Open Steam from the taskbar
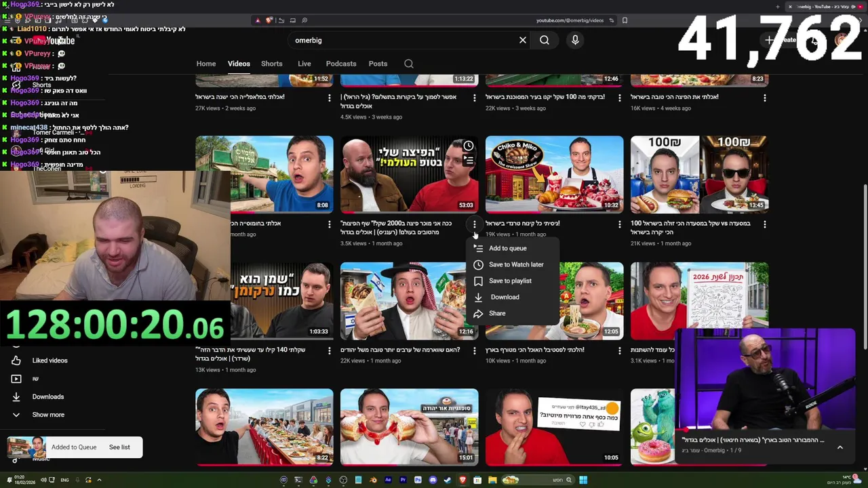Viewport: 868px width, 488px height. click(448, 480)
